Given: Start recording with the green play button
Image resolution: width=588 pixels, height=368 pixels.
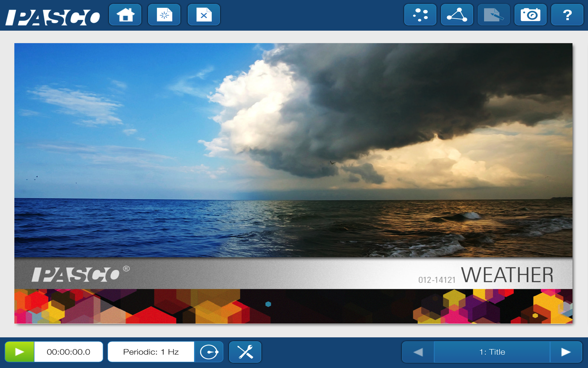Looking at the screenshot, I should pyautogui.click(x=20, y=352).
